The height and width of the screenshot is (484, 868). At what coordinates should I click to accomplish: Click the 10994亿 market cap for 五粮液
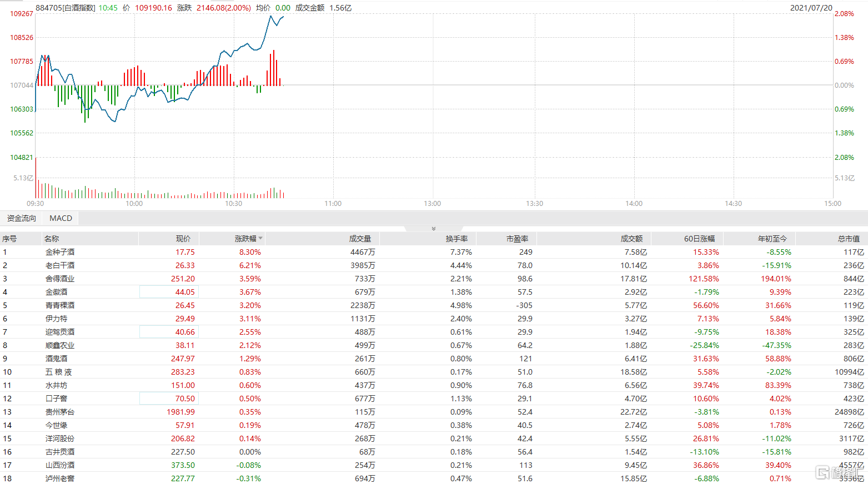pyautogui.click(x=849, y=372)
